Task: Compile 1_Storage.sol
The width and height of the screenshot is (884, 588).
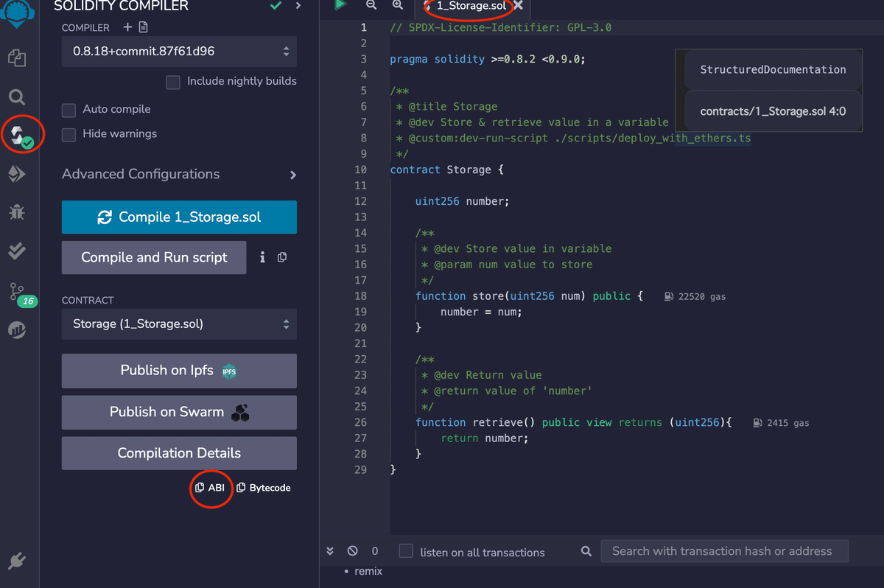Action: pyautogui.click(x=179, y=217)
